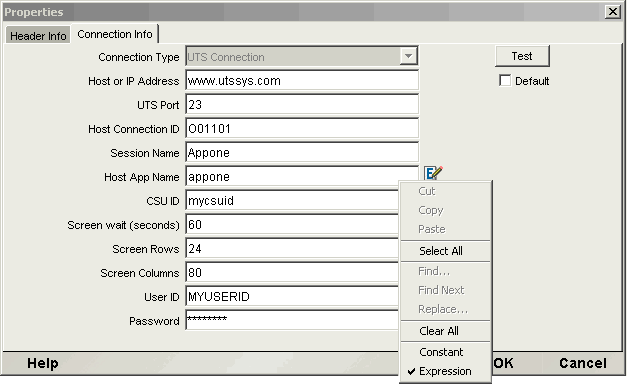Click the Screen Rows field
Image resolution: width=627 pixels, height=384 pixels.
pos(292,248)
